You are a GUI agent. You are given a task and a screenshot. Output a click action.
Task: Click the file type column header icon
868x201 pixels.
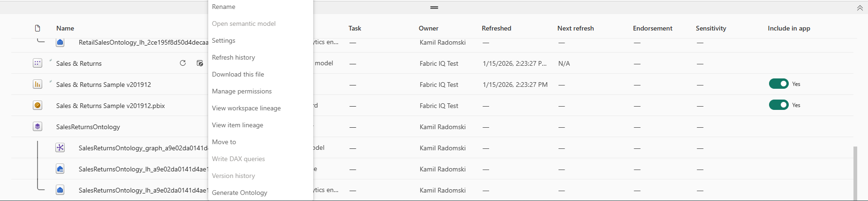coord(38,28)
